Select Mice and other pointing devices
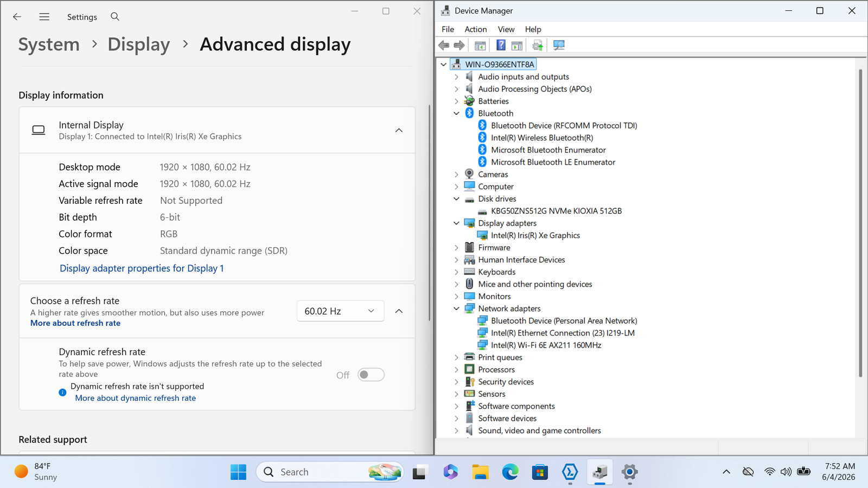868x488 pixels. [535, 284]
